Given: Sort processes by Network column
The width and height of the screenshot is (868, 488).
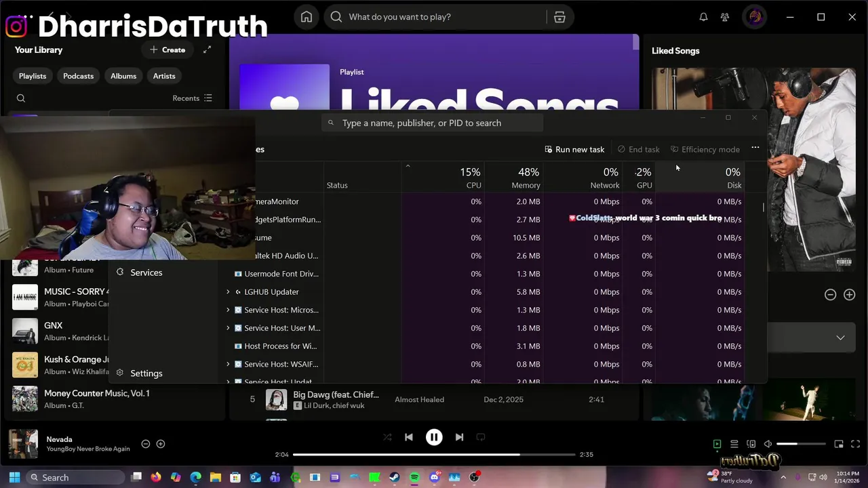Looking at the screenshot, I should pos(582,178).
